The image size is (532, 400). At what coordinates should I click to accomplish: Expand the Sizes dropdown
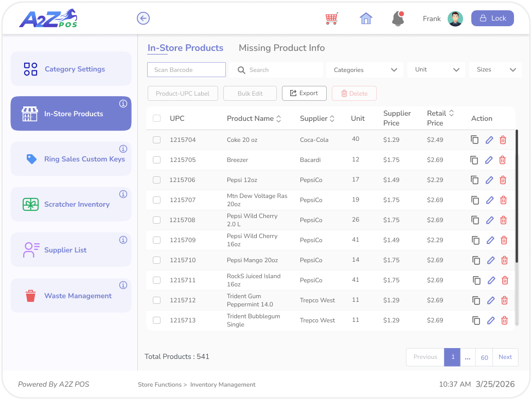click(x=495, y=69)
